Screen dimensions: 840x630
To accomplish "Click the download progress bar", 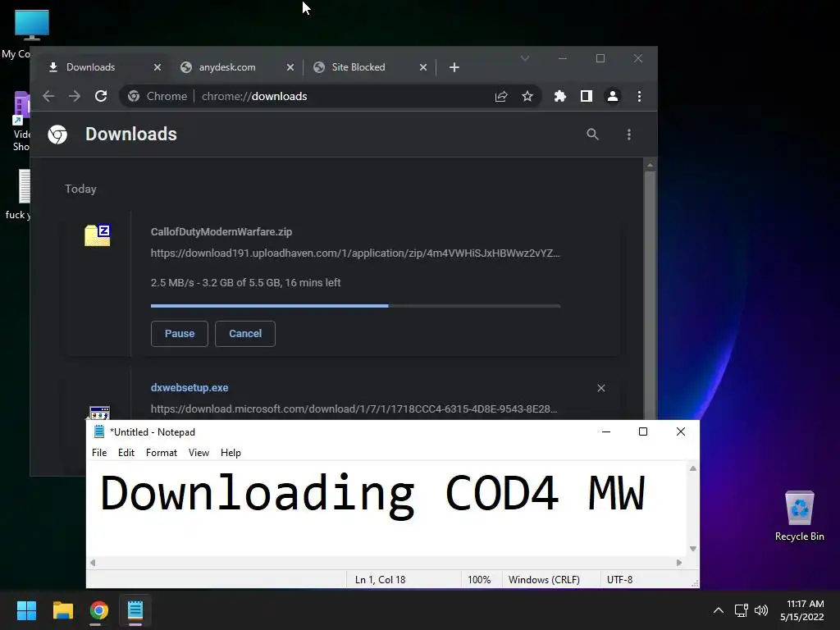I will 355,306.
